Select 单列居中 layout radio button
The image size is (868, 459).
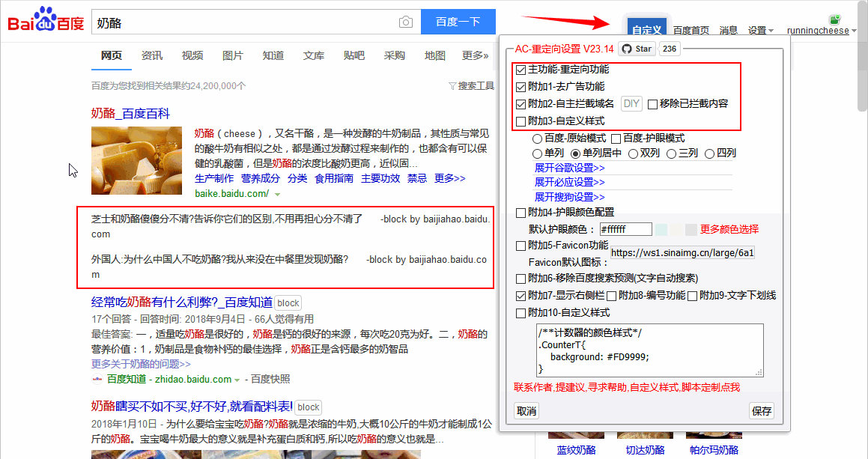[x=576, y=153]
